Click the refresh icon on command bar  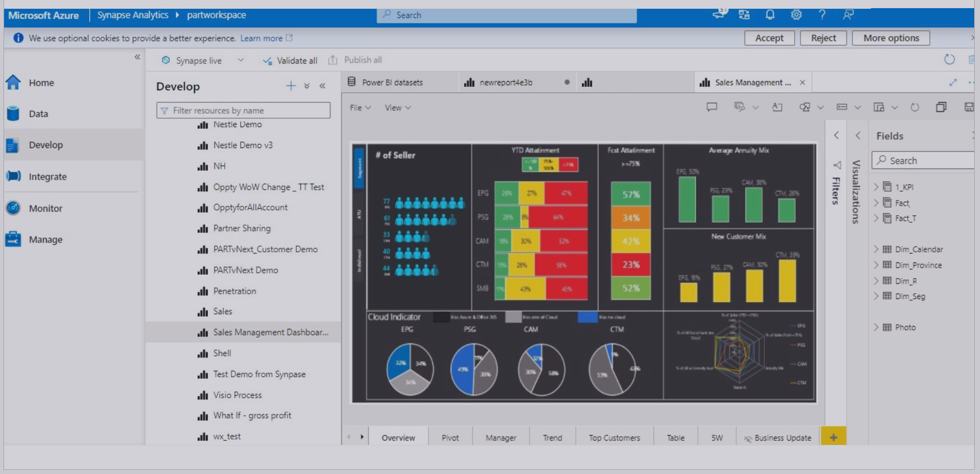click(949, 59)
